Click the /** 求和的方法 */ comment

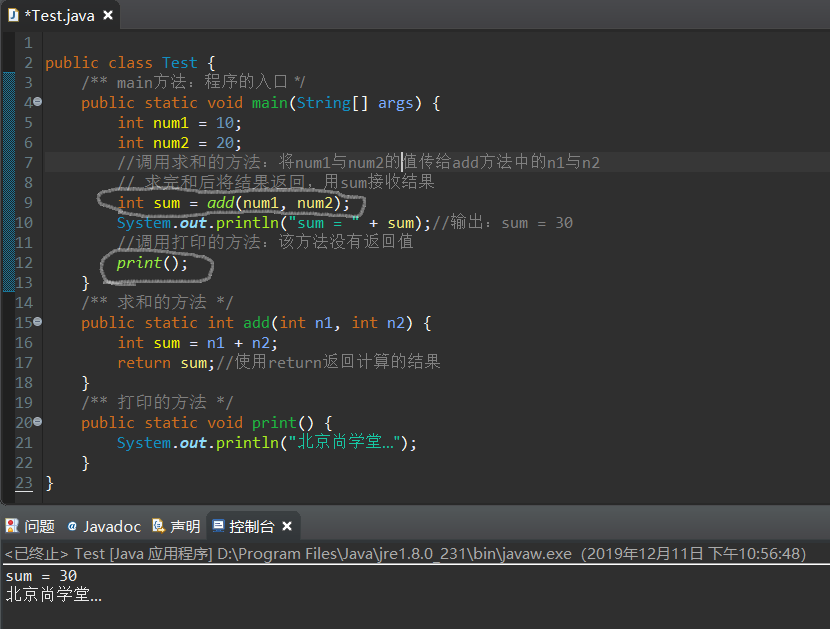coord(157,302)
